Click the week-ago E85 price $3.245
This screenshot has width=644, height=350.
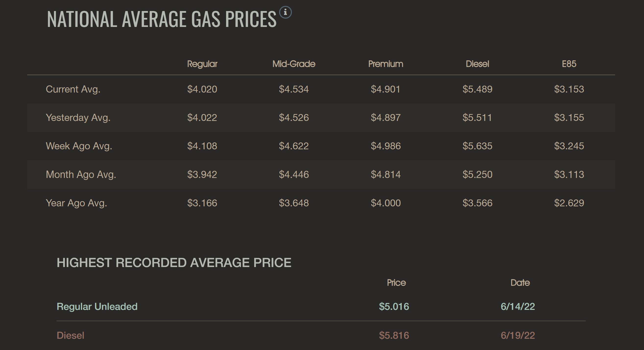pos(569,146)
